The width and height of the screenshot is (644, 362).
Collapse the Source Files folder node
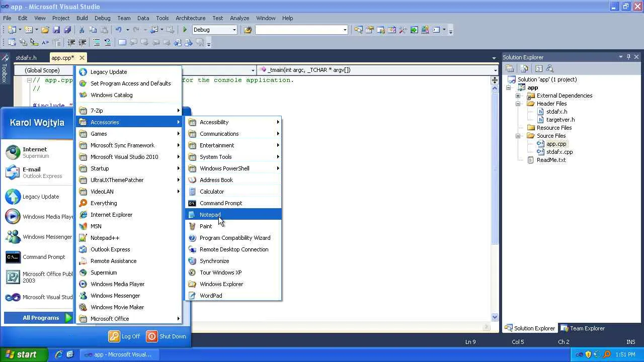(518, 136)
